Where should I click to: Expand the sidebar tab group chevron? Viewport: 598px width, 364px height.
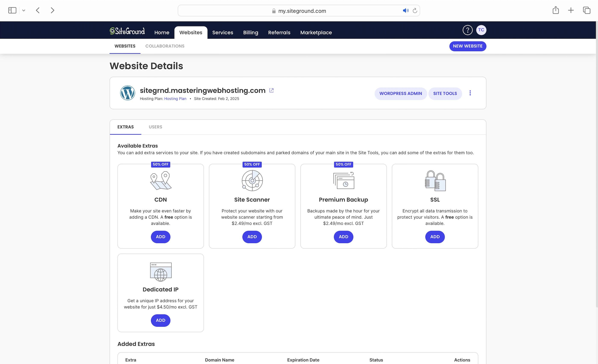pyautogui.click(x=23, y=10)
